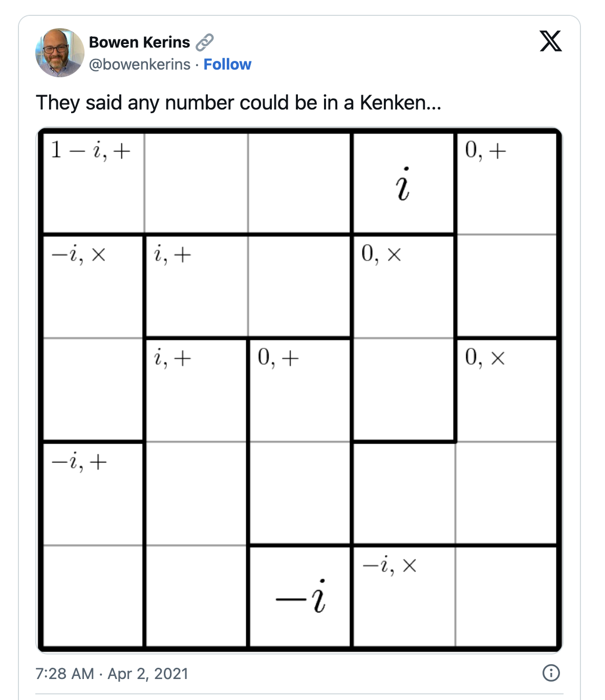The width and height of the screenshot is (605, 700).
Task: Click the second-row cell labeled −i, ×
Action: (93, 287)
